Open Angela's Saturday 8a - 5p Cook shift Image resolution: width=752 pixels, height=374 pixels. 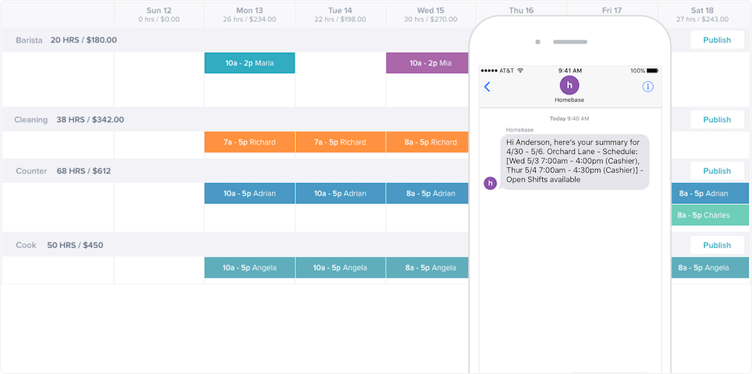pos(710,268)
